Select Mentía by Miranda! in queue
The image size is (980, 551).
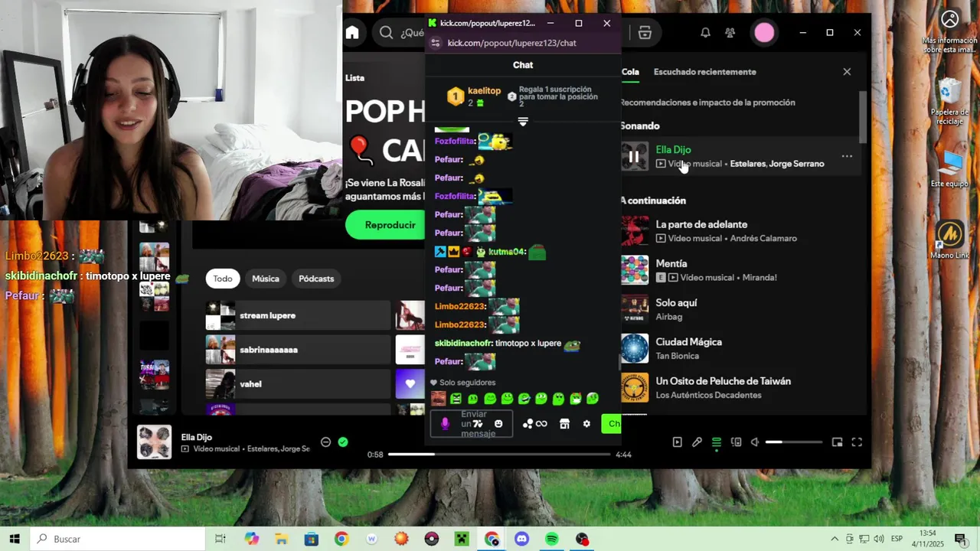pos(739,269)
